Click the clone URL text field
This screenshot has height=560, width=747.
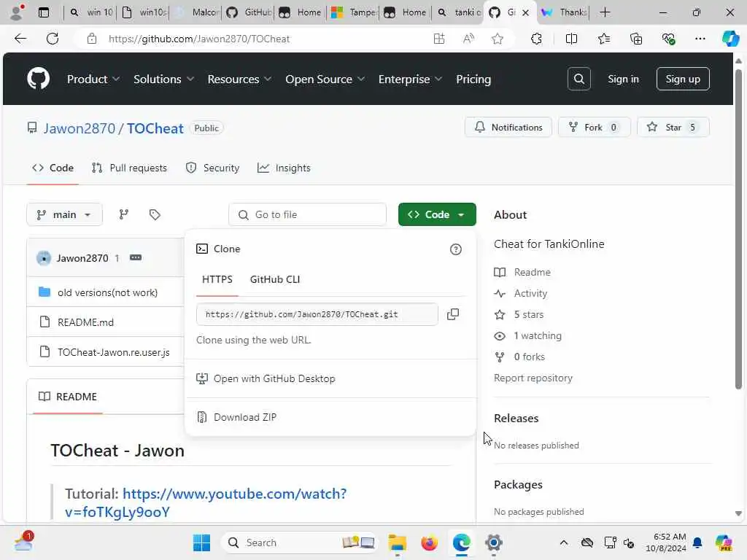pos(317,314)
